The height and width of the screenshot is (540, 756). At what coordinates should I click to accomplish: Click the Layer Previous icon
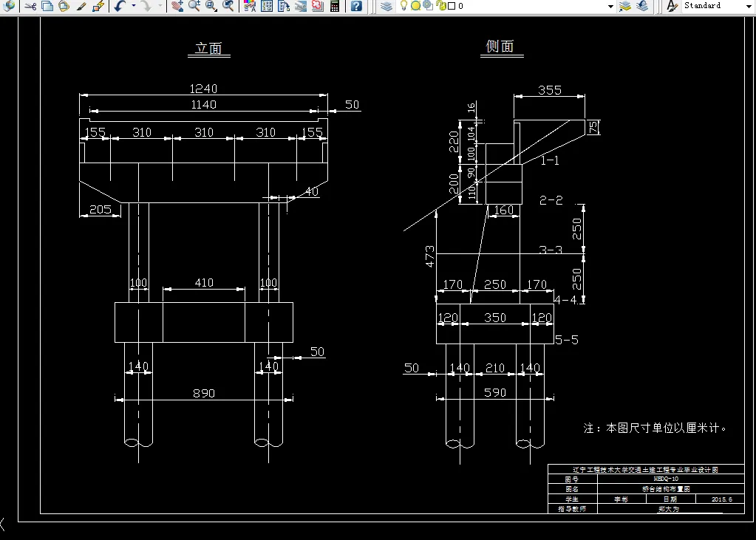tap(641, 6)
